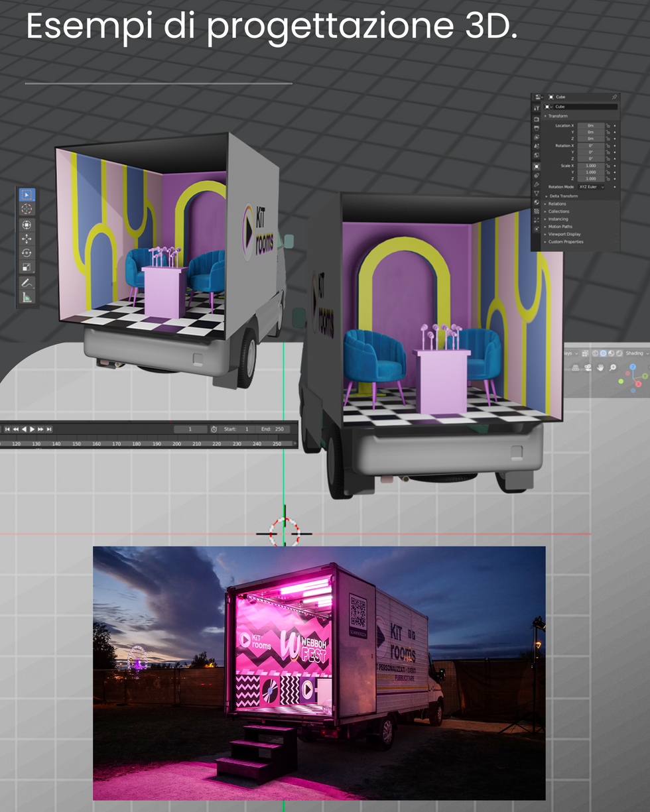This screenshot has height=812, width=650.
Task: Toggle X-ray display in viewport header
Action: point(585,353)
